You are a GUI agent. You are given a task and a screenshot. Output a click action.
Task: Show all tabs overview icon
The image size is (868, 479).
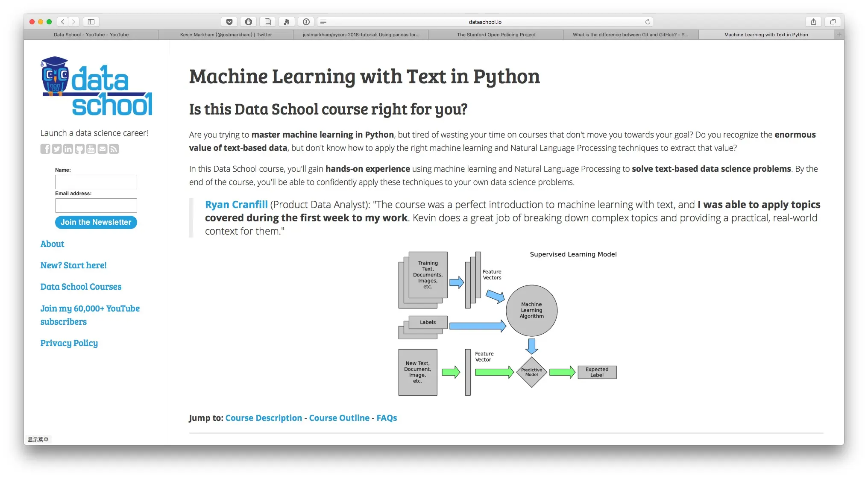(833, 22)
